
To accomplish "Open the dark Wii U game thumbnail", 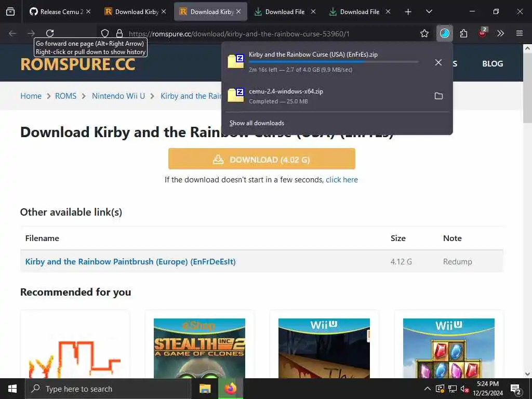I will (324, 348).
